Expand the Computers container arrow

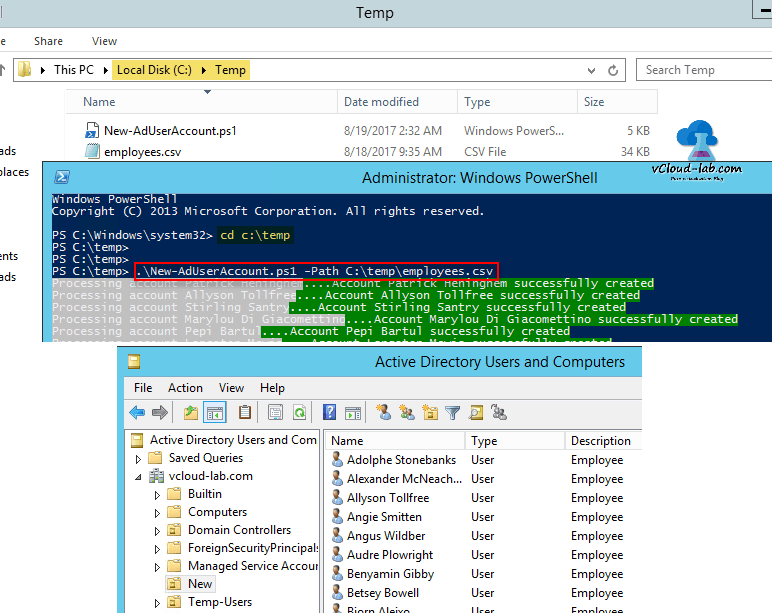point(157,513)
